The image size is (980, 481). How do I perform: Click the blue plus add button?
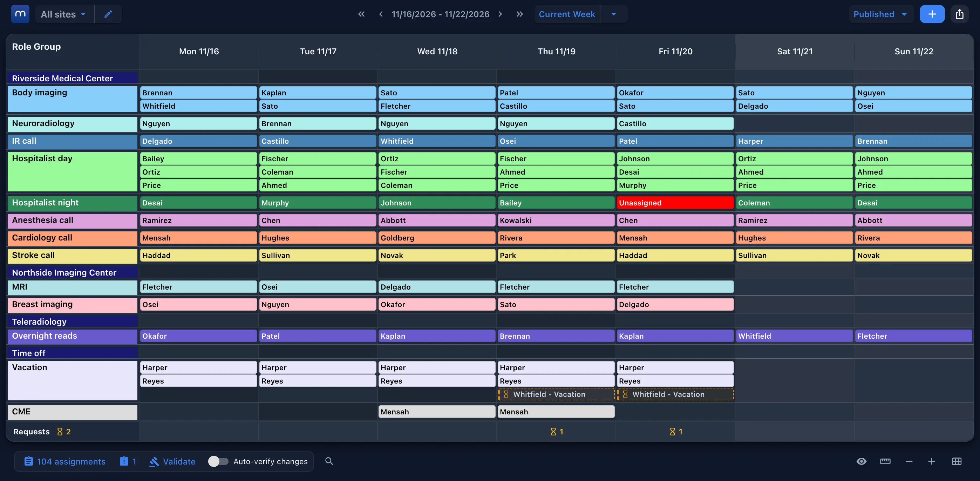coord(932,14)
